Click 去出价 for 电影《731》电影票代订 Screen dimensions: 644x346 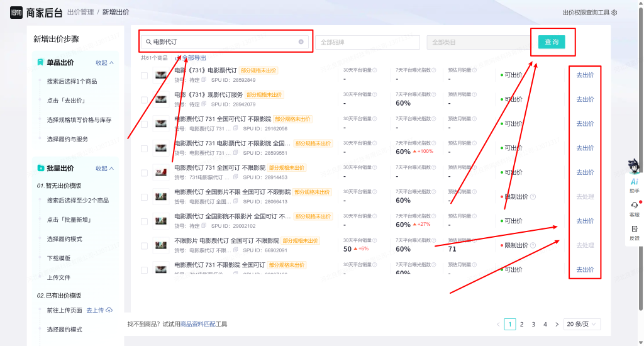pos(586,75)
